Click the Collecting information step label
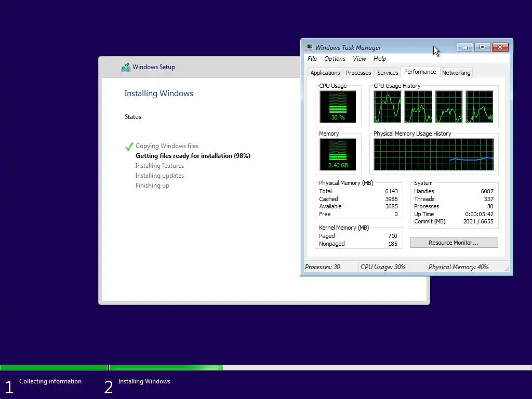Image resolution: width=532 pixels, height=399 pixels. [50, 381]
